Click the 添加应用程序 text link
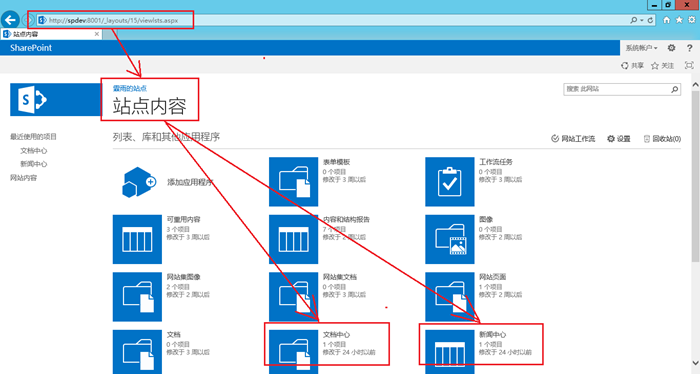The height and width of the screenshot is (374, 700). [x=190, y=182]
